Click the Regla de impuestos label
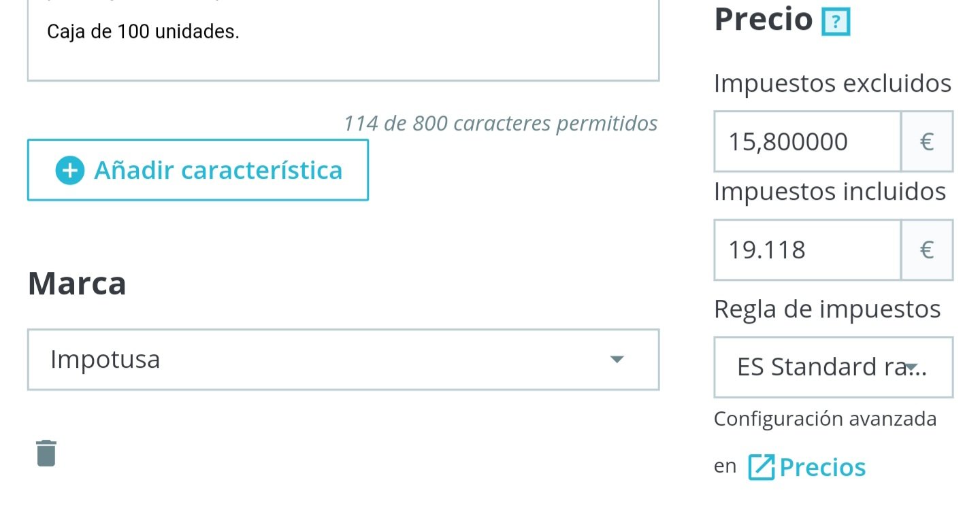 (827, 309)
